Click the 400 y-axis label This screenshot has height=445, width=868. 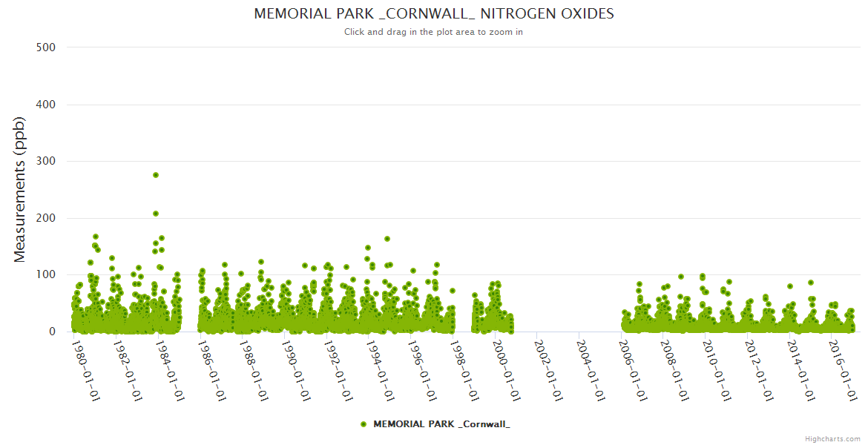point(45,105)
